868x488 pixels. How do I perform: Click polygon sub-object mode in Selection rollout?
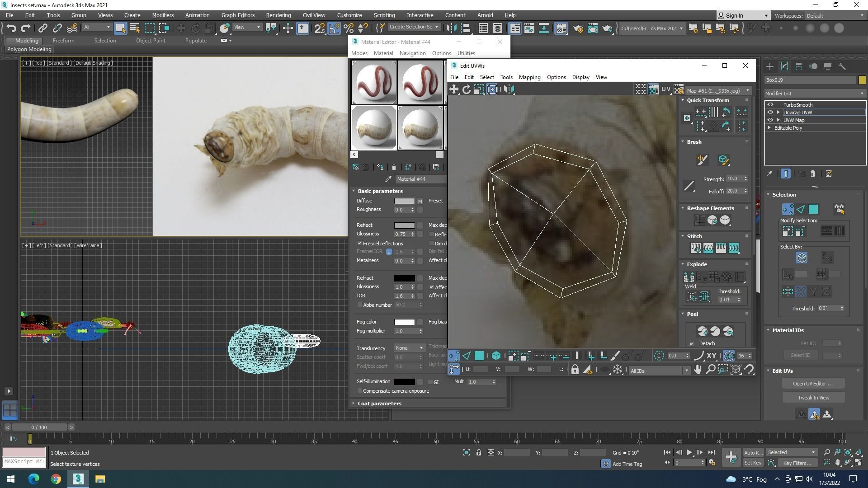click(x=813, y=209)
